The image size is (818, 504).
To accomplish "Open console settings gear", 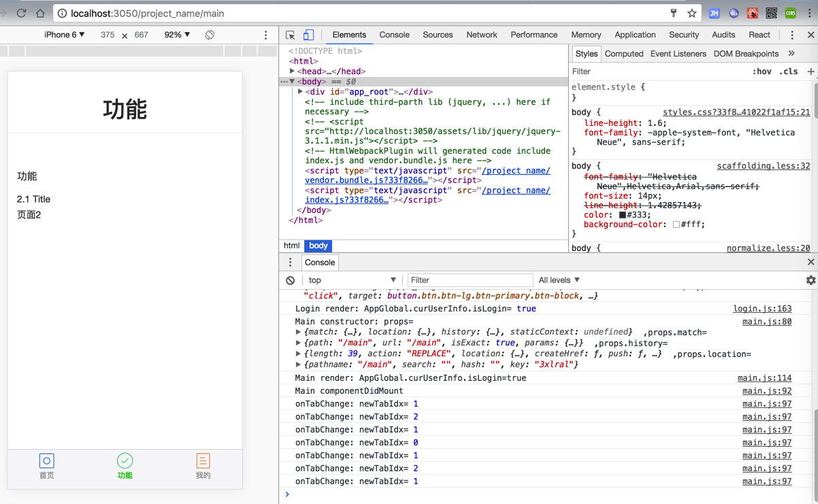I will 811,280.
